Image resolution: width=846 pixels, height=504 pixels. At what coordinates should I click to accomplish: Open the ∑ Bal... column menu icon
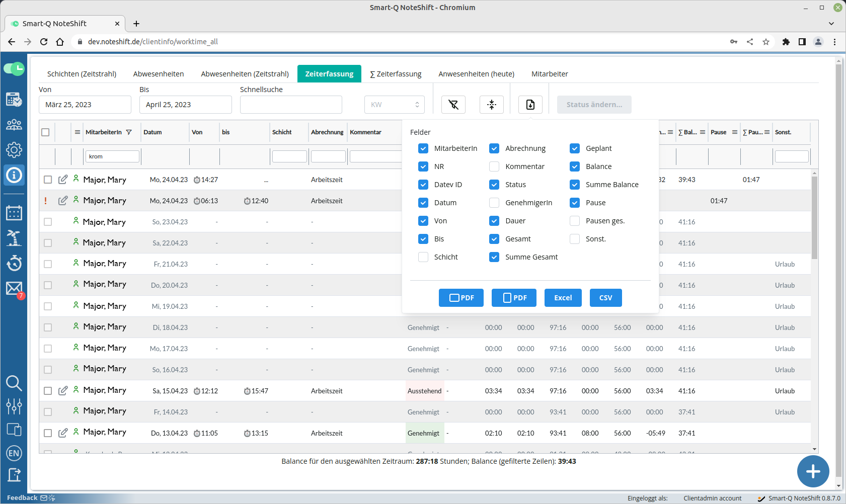click(703, 132)
